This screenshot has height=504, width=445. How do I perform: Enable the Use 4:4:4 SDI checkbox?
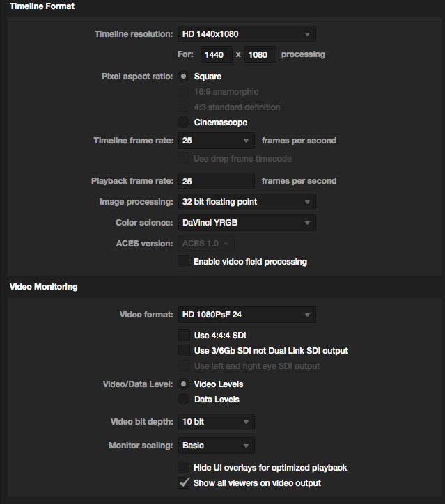184,336
